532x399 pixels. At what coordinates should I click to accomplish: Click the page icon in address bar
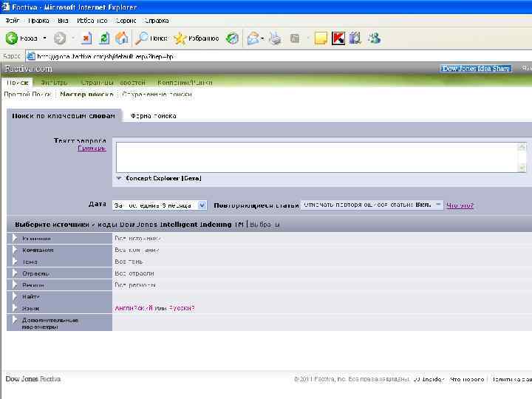[x=31, y=56]
